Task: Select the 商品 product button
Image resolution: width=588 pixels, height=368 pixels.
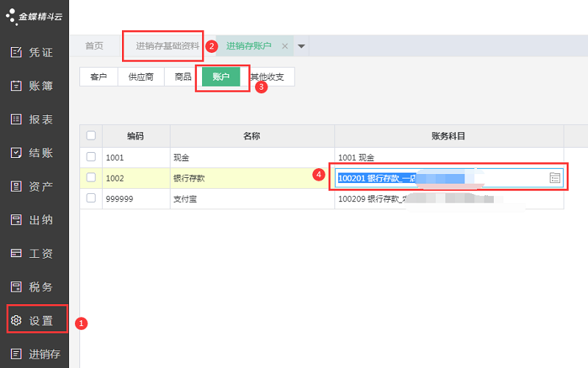Action: coord(183,76)
